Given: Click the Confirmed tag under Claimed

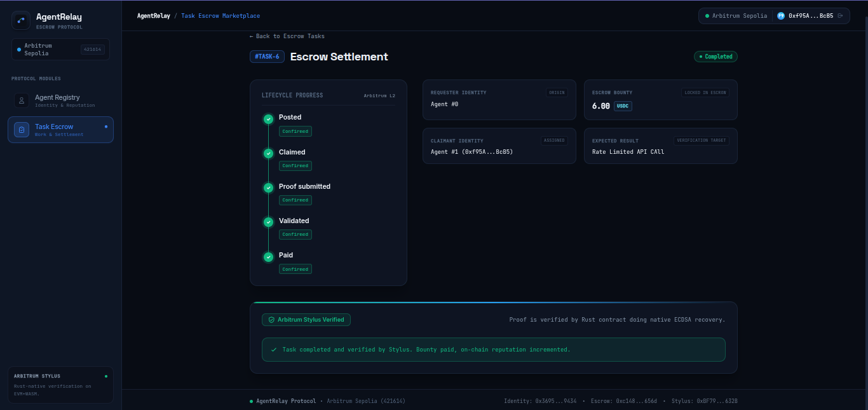Looking at the screenshot, I should (295, 166).
